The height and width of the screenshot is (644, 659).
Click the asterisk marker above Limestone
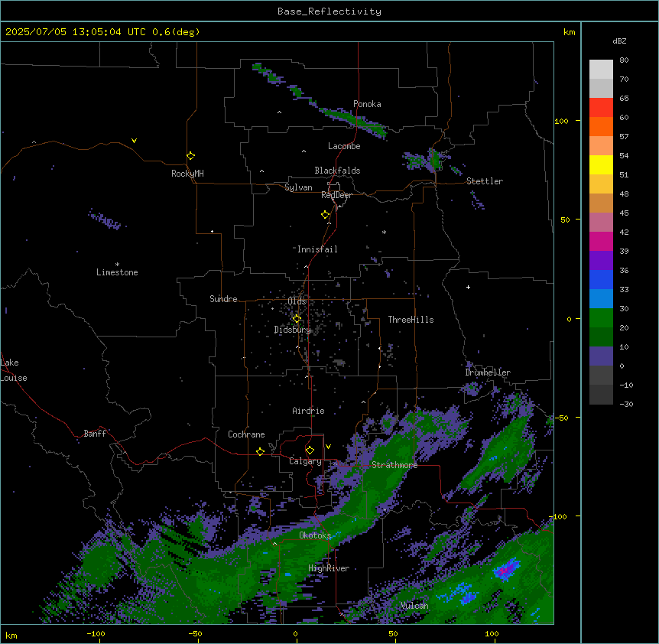[117, 265]
